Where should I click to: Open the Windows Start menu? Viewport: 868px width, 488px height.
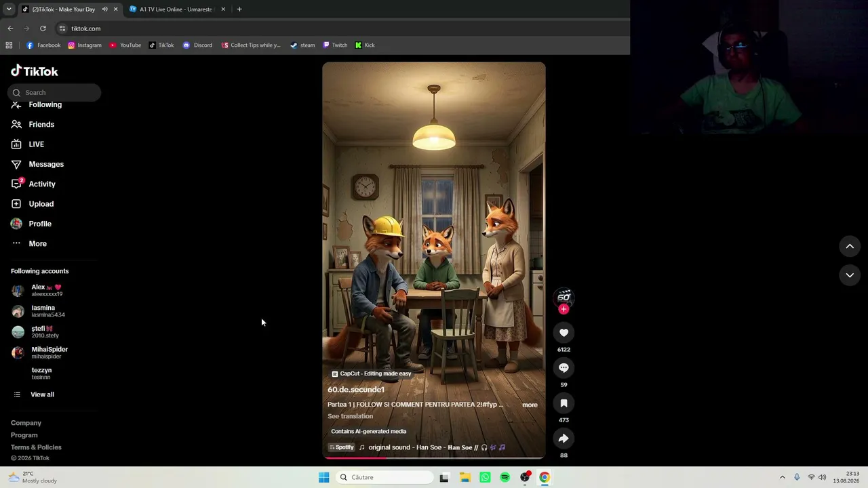tap(323, 477)
